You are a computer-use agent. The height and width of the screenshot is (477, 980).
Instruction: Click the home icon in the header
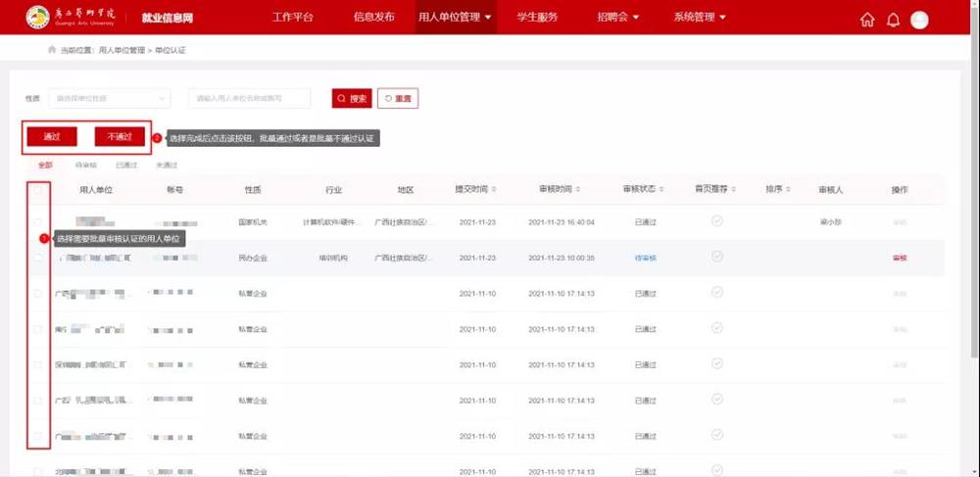point(867,20)
